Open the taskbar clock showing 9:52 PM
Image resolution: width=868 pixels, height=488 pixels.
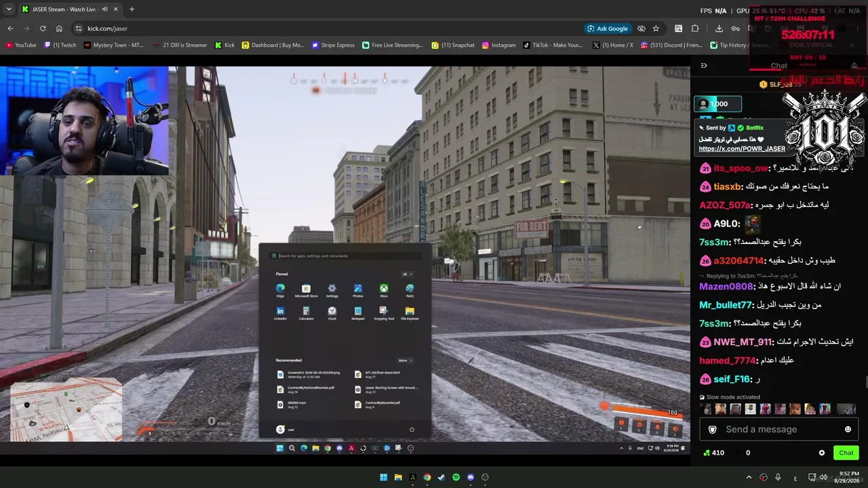coord(846,477)
